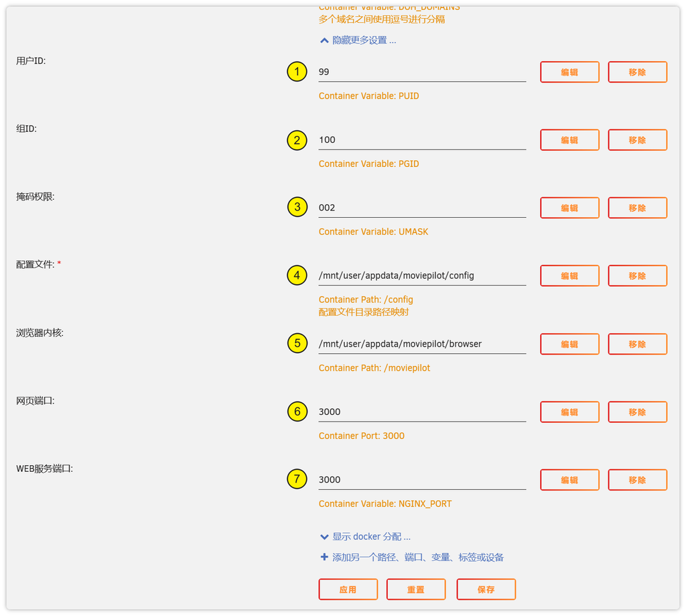
Task: Open 添加另一个路径、端口、变量 link
Action: point(417,558)
